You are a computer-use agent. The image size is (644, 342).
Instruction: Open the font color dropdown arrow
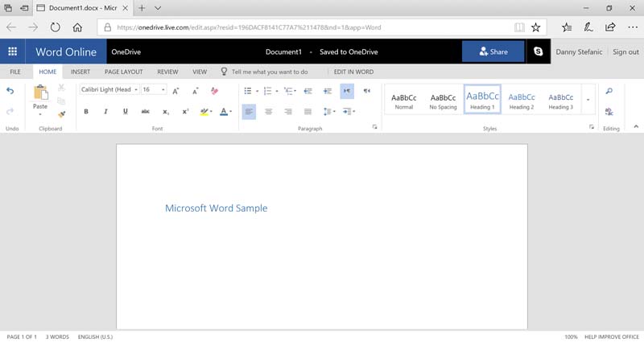[x=231, y=112]
